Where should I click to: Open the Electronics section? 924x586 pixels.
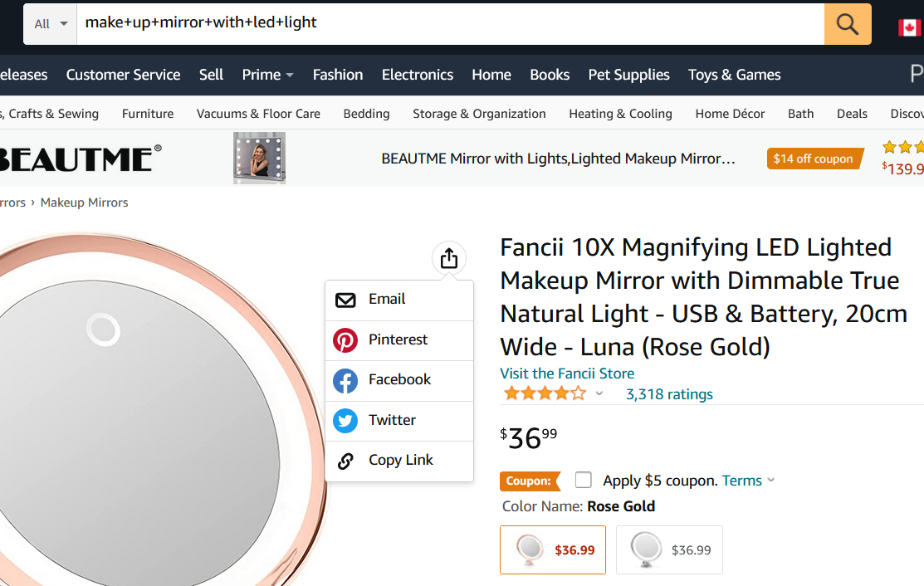(417, 74)
